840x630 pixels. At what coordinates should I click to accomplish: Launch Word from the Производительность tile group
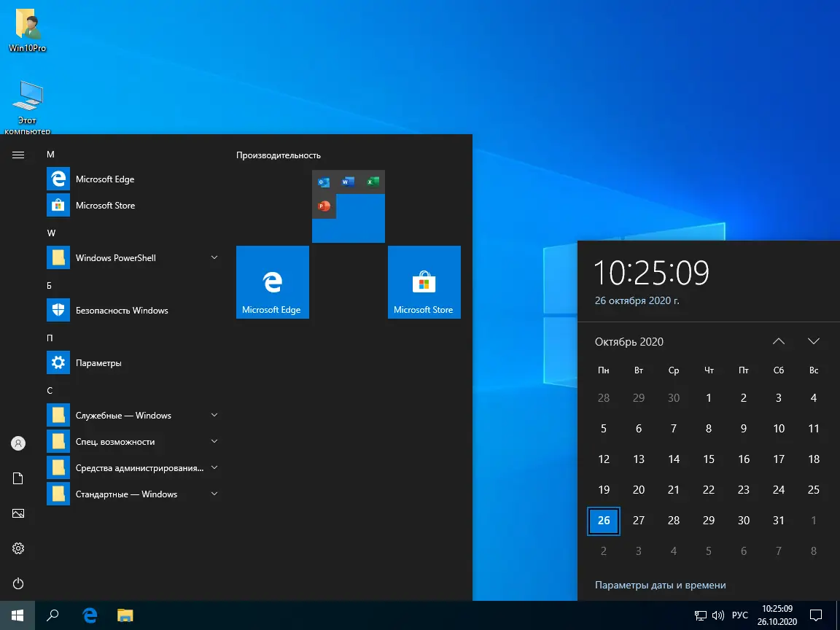point(348,182)
